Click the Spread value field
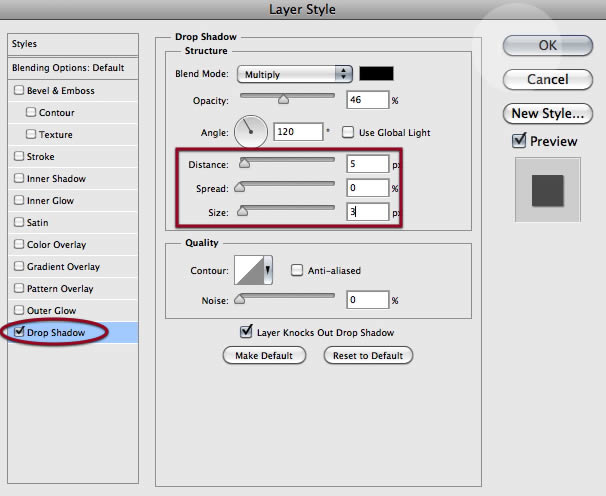606x496 pixels. (368, 188)
